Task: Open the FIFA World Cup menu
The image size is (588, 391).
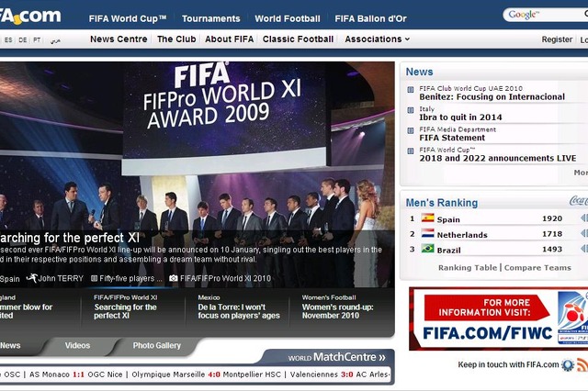Action: click(128, 18)
